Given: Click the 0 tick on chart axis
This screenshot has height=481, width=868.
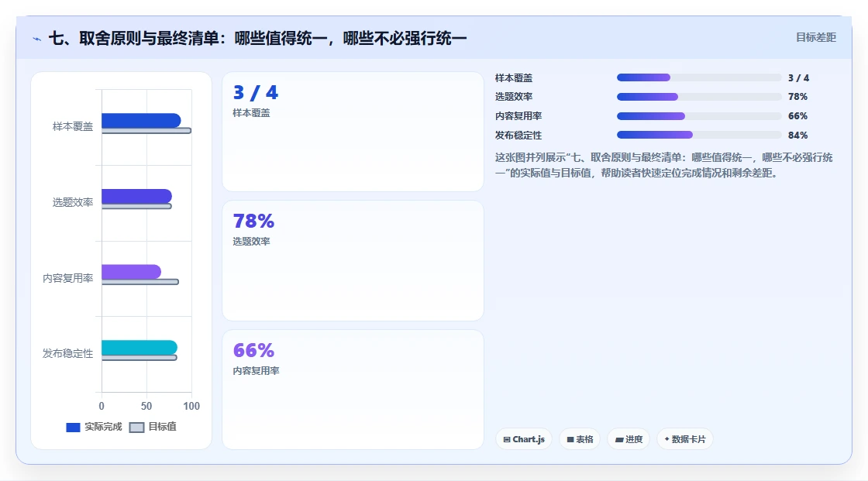Looking at the screenshot, I should click(102, 406).
